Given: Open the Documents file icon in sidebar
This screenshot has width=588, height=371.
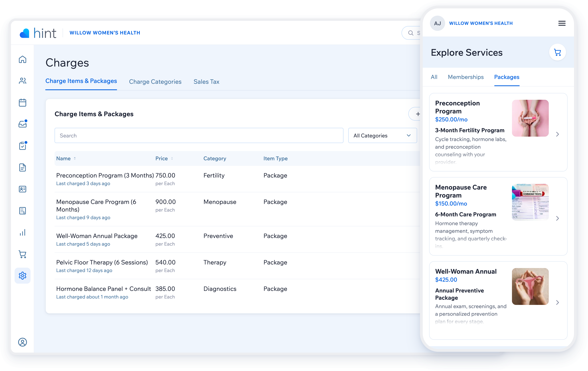Looking at the screenshot, I should click(22, 167).
